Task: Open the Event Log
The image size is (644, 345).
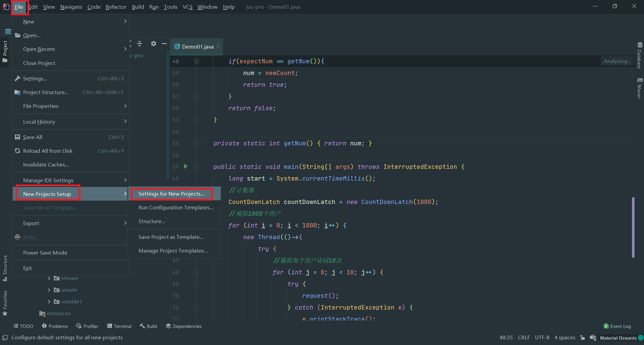Action: tap(617, 326)
